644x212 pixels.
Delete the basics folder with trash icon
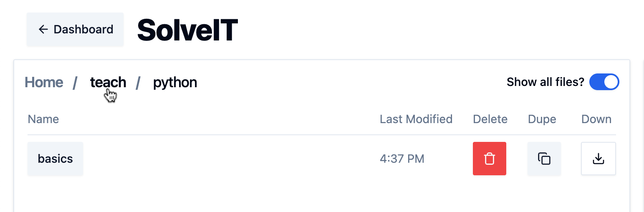[489, 159]
